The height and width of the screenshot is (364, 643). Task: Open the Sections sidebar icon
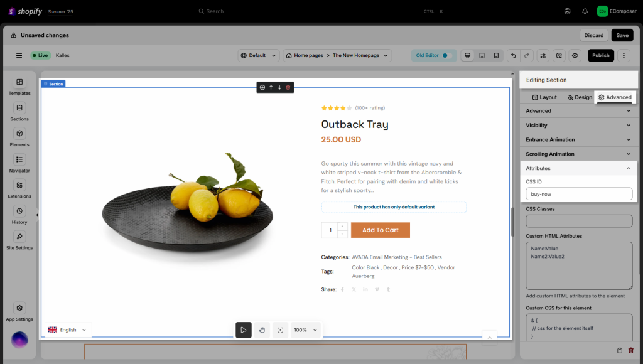point(19,112)
